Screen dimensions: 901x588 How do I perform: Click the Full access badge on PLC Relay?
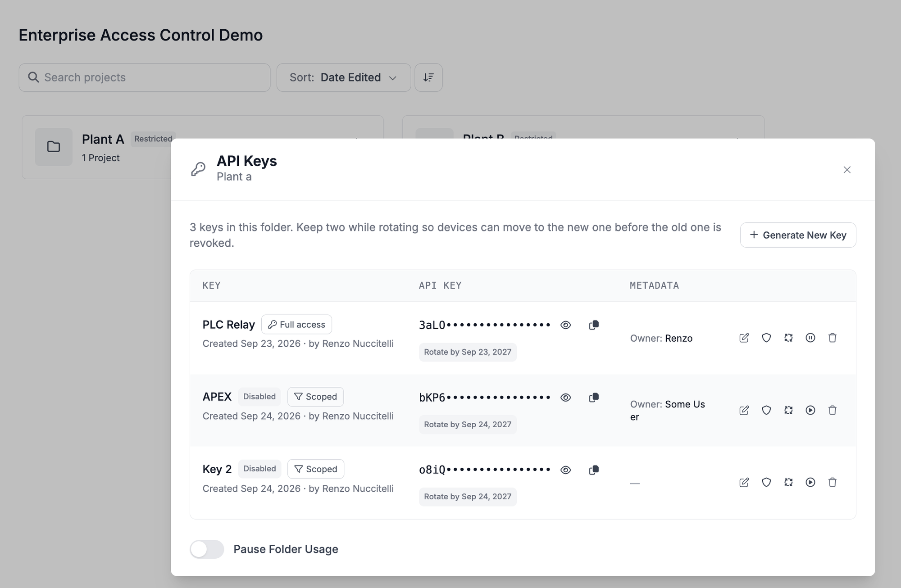click(296, 325)
